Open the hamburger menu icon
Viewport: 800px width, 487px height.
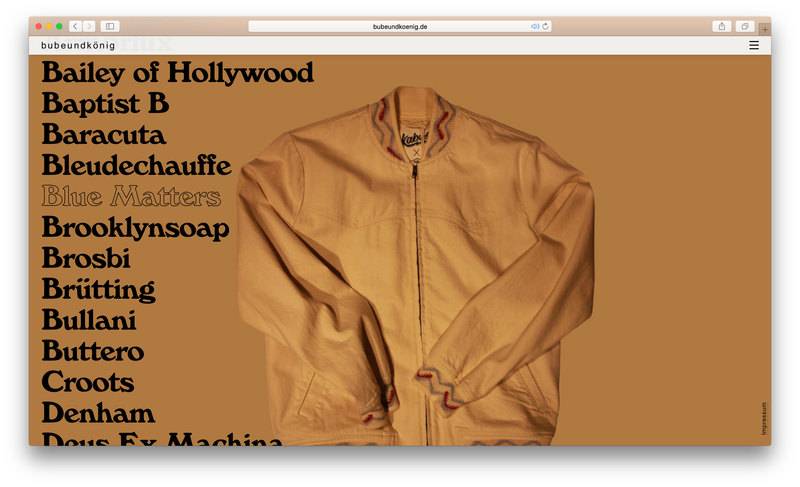[754, 45]
